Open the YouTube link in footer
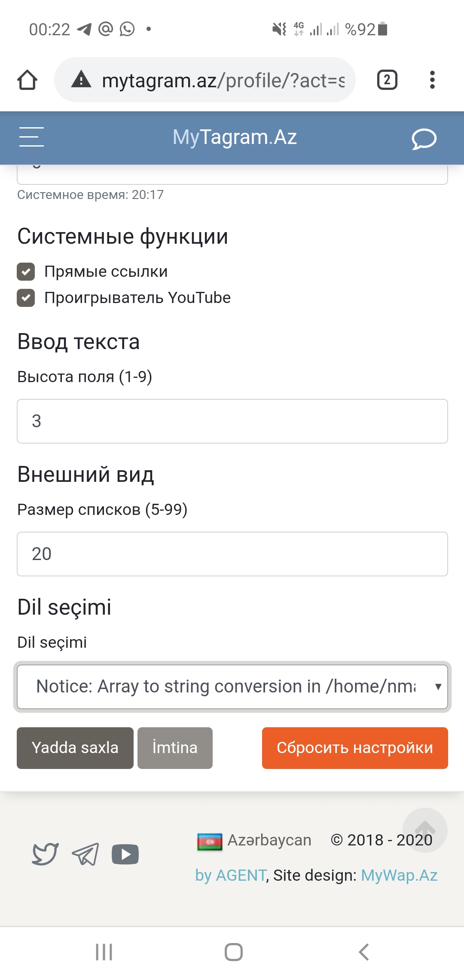 (x=125, y=854)
